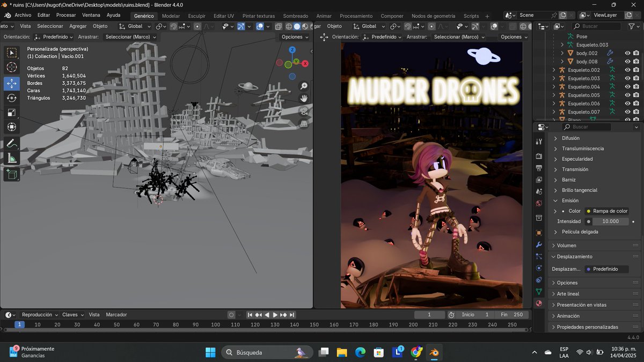Activate the Scale tool
Image resolution: width=644 pixels, height=362 pixels.
coord(11,113)
